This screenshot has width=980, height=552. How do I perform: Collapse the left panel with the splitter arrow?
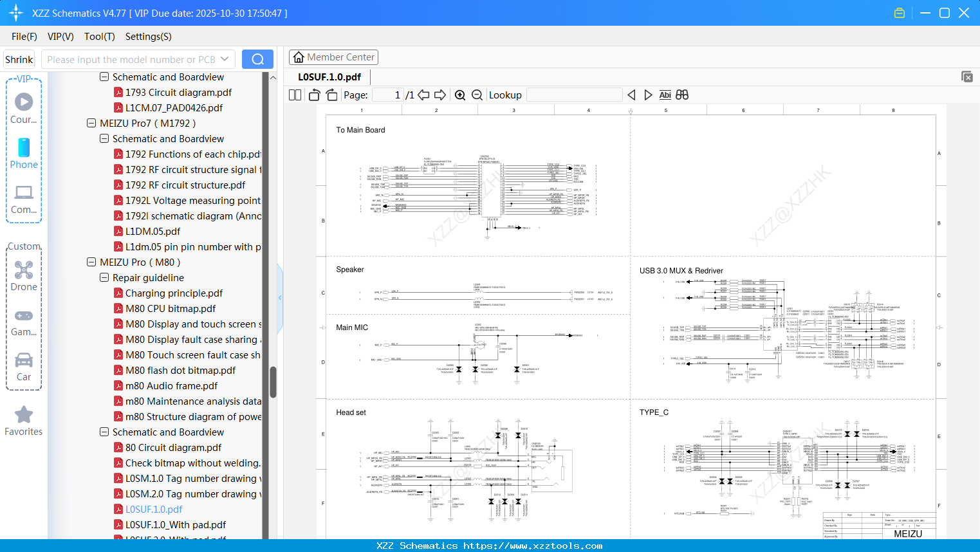280,298
